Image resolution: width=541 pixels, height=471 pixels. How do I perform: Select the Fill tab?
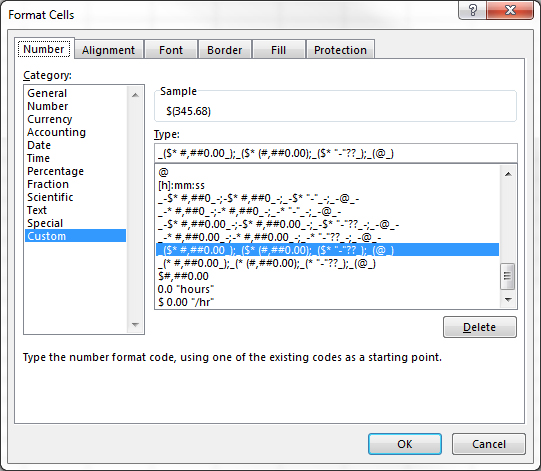(278, 50)
